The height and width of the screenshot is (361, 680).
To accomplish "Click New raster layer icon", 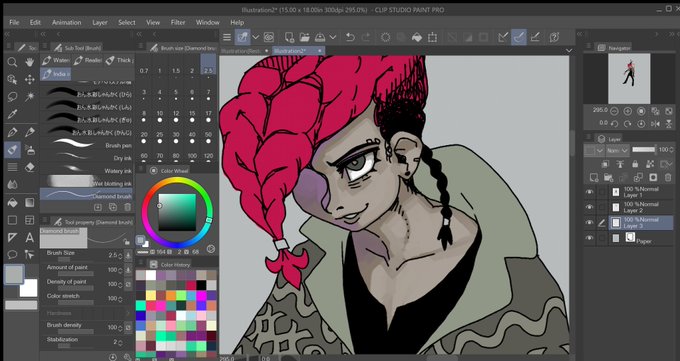I will 594,177.
